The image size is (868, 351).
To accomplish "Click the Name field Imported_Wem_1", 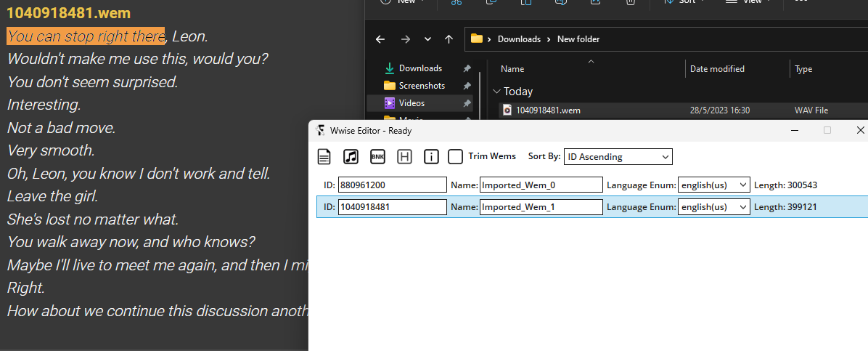I will (x=541, y=207).
